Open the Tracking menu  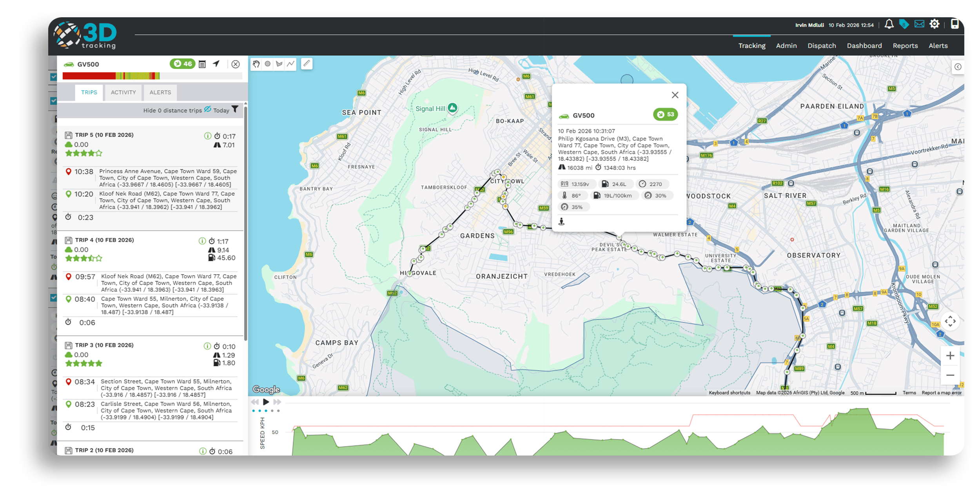tap(752, 45)
